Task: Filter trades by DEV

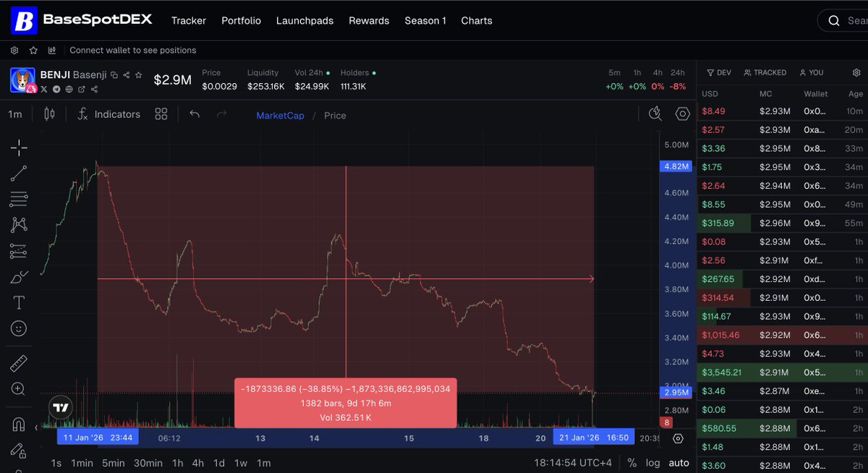Action: [x=719, y=72]
